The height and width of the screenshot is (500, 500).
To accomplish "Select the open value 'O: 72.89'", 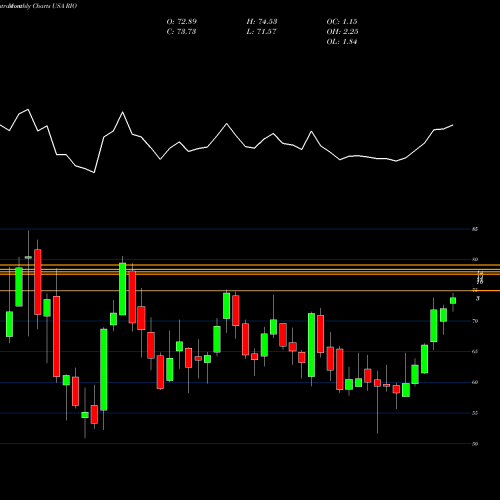I will 182,22.
